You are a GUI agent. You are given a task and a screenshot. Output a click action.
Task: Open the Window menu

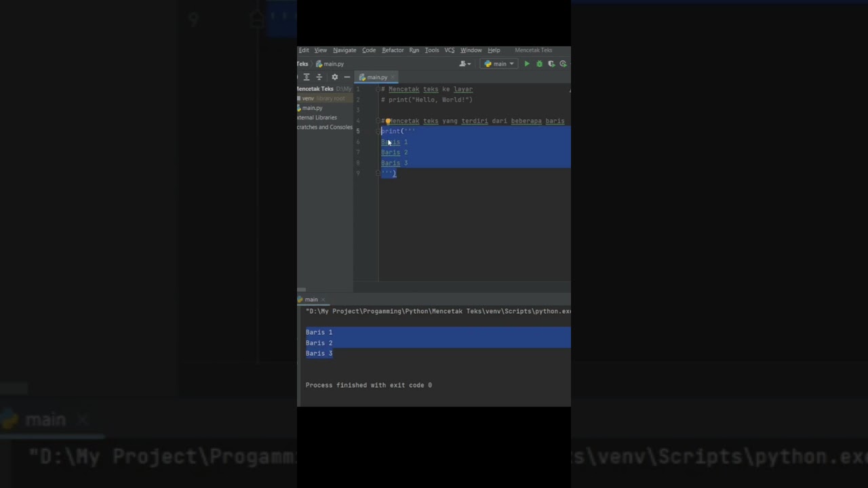click(471, 50)
